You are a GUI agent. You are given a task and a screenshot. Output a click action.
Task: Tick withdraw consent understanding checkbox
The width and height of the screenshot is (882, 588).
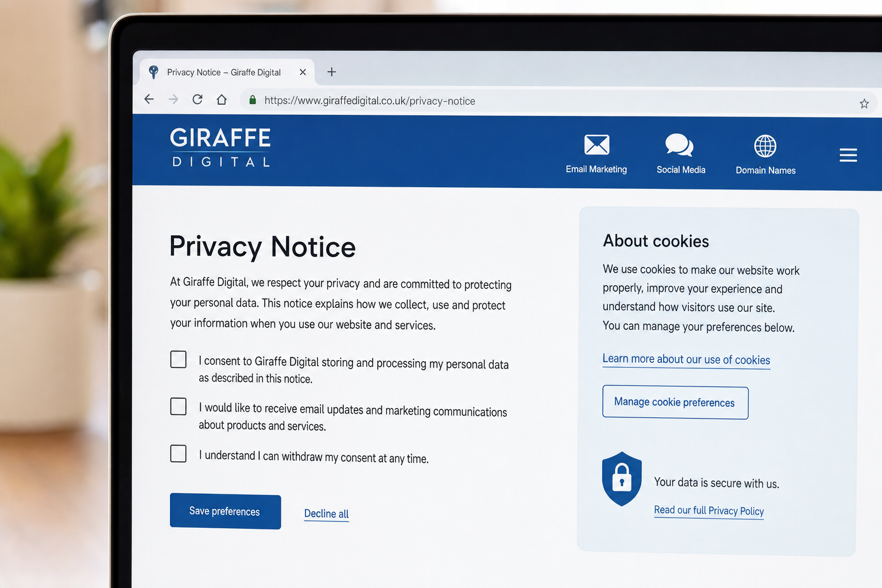pos(179,454)
